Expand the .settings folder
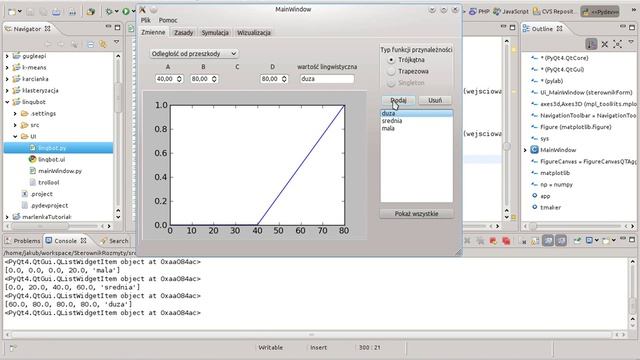This screenshot has width=640, height=360. [15, 113]
